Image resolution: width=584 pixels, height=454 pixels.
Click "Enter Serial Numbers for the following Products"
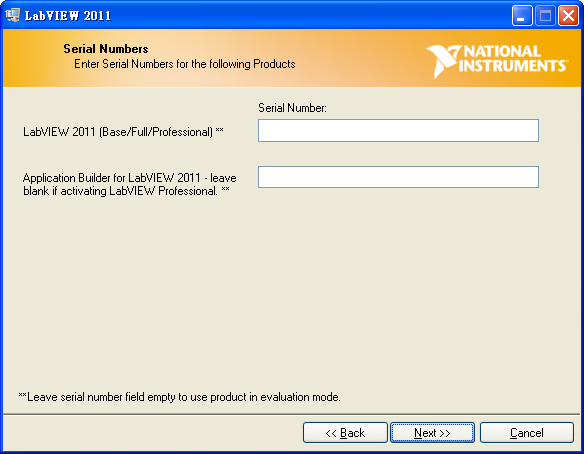(x=185, y=64)
